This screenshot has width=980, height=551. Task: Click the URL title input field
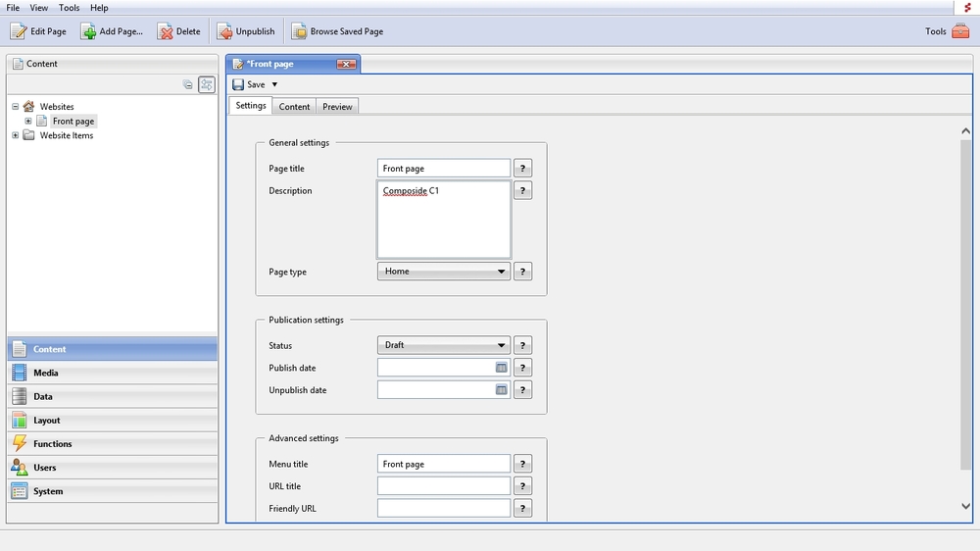tap(443, 486)
